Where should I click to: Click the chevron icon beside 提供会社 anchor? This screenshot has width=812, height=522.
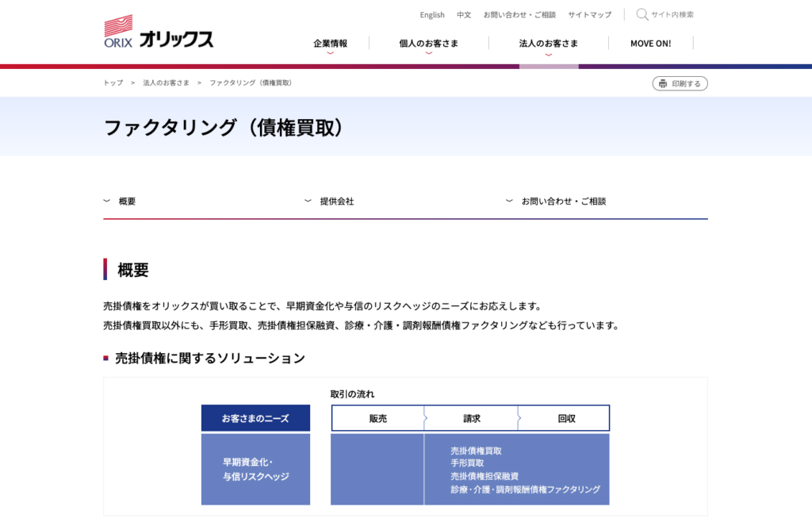(308, 202)
